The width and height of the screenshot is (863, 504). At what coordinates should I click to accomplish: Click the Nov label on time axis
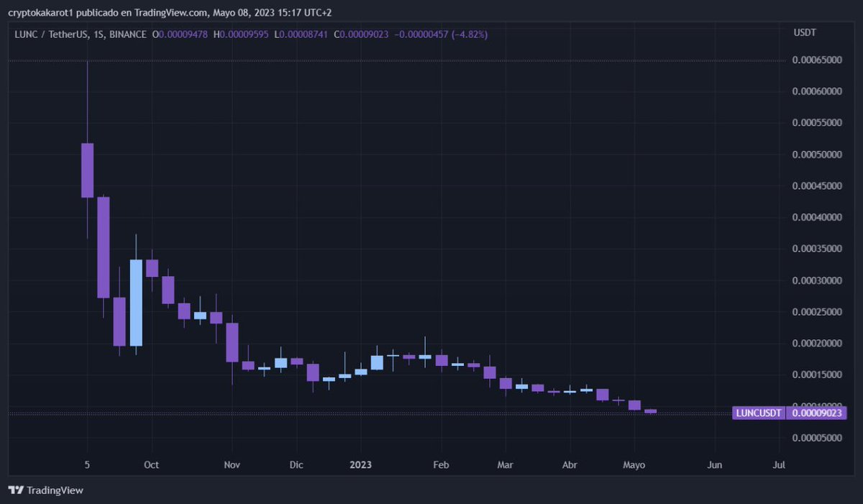232,465
